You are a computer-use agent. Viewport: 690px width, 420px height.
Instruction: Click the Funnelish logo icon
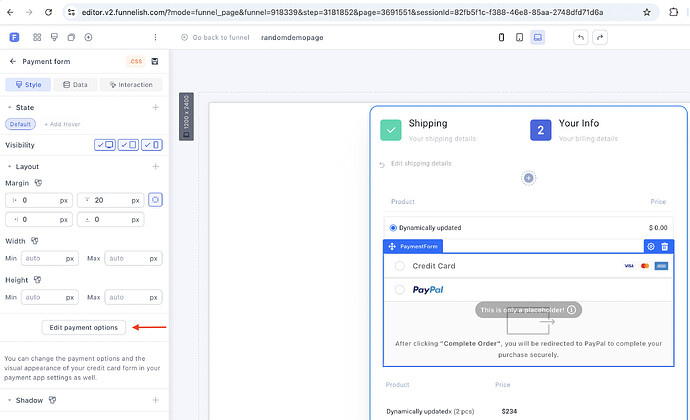click(15, 37)
